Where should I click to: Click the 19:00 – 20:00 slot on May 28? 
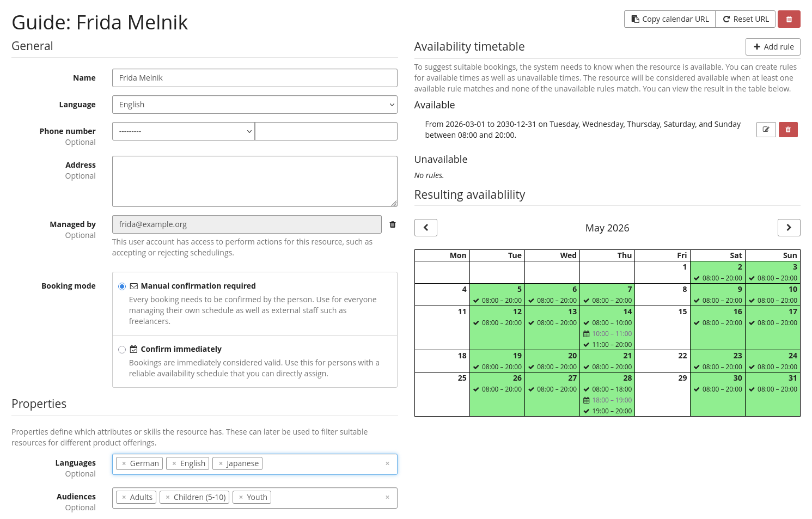tap(608, 411)
